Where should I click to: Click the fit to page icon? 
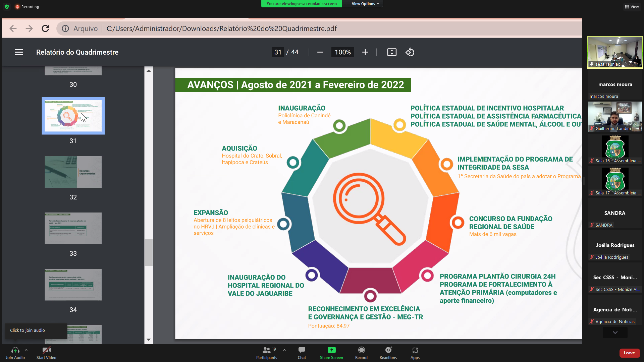tap(392, 52)
